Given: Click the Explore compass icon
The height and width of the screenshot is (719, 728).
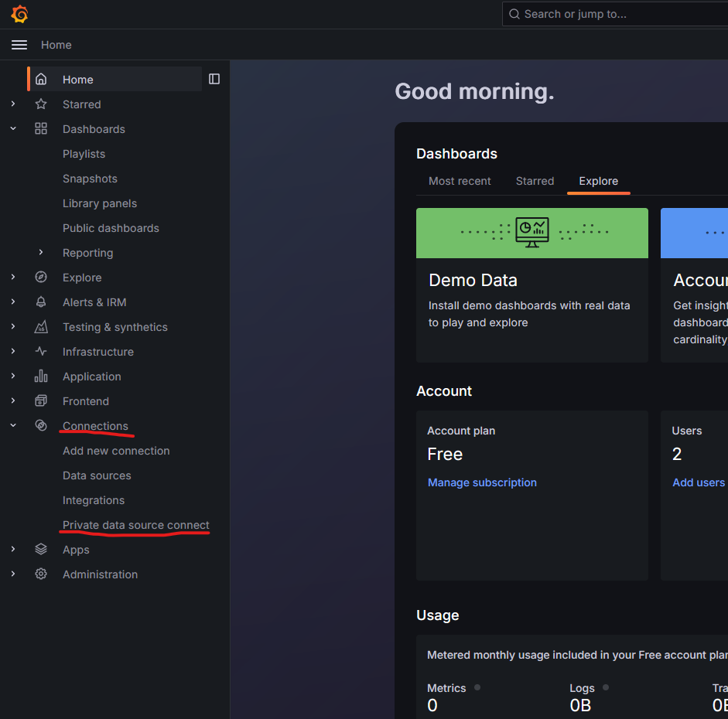Looking at the screenshot, I should click(41, 278).
